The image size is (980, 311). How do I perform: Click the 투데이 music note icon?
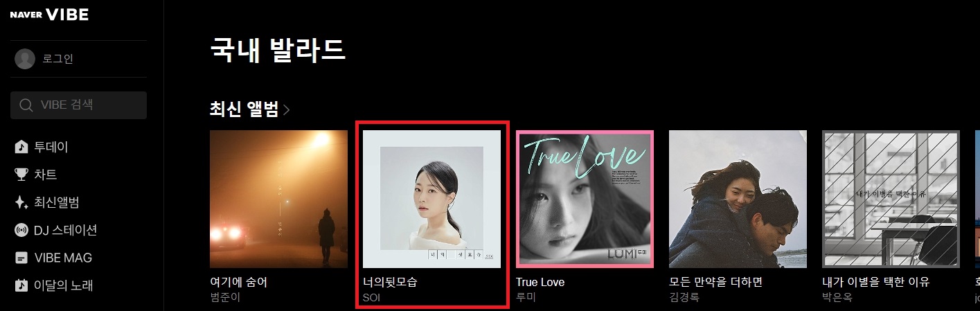click(x=21, y=147)
